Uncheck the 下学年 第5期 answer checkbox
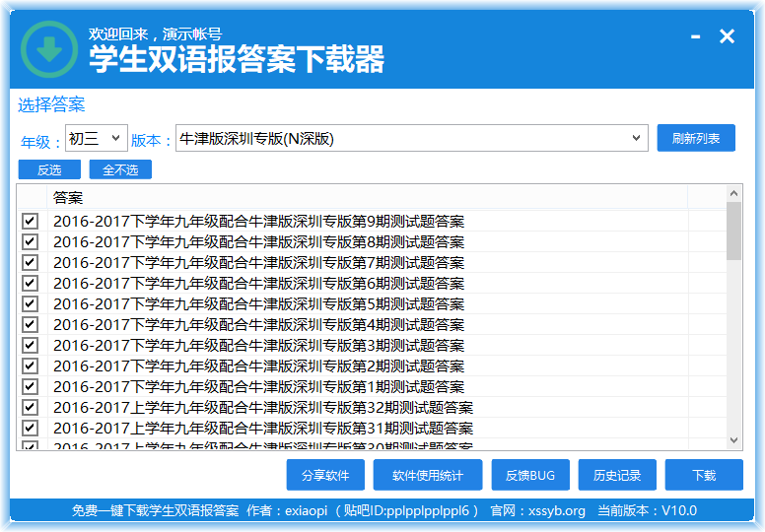 30,303
